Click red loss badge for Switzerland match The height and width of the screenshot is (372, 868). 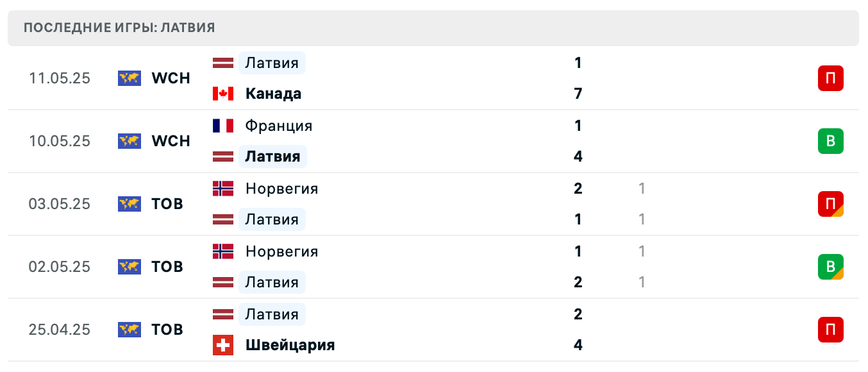830,330
